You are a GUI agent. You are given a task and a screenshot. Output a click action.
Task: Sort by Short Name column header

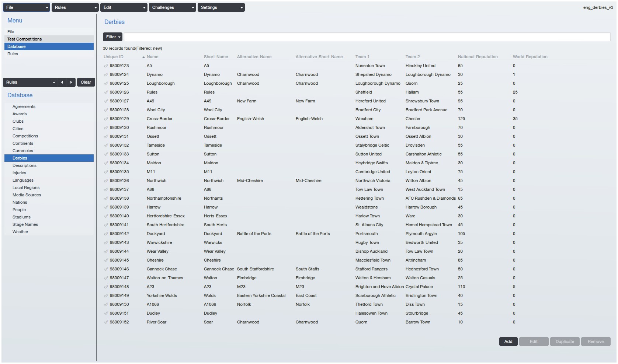216,57
